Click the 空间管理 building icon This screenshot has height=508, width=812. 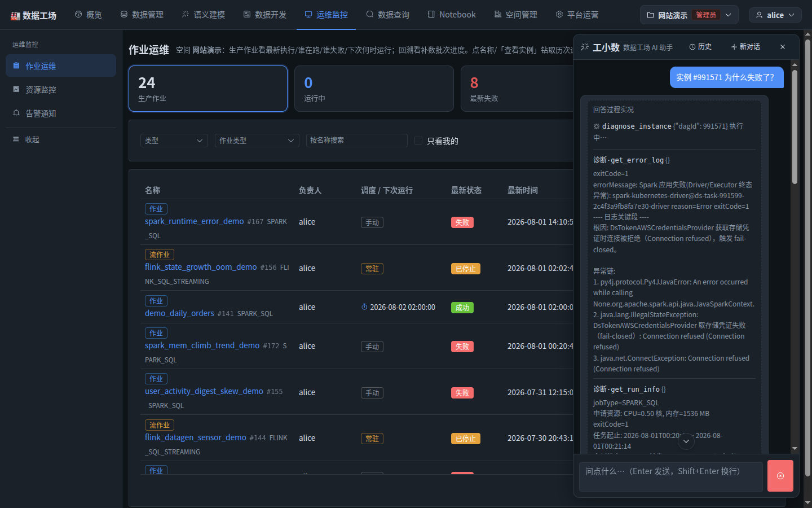tap(498, 15)
